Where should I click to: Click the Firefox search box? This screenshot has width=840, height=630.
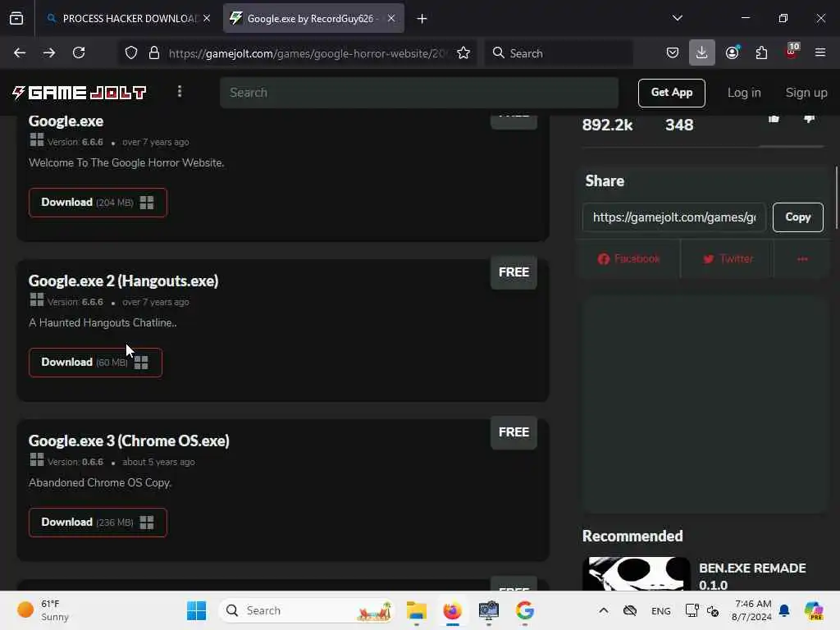click(559, 53)
